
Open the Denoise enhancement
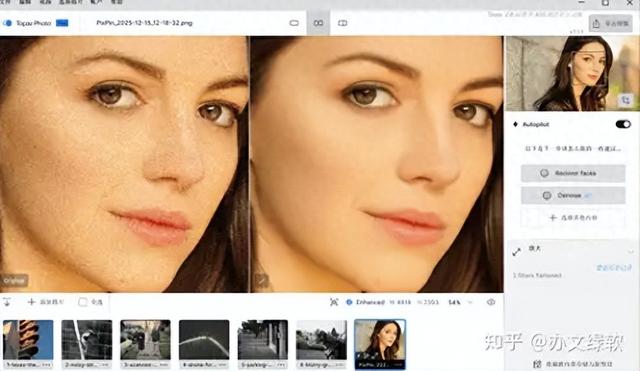[x=573, y=195]
